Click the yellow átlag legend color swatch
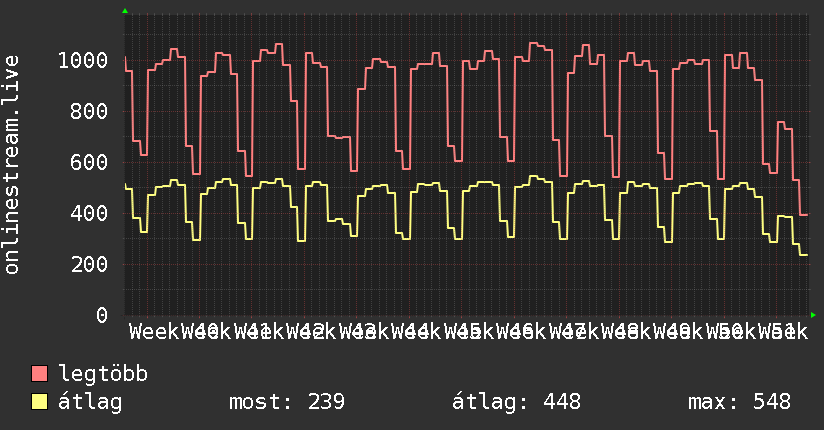 click(40, 402)
